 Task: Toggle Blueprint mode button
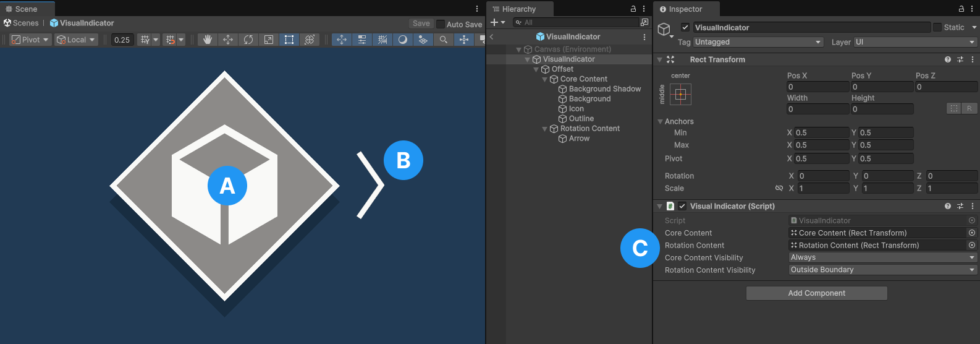[x=954, y=108]
